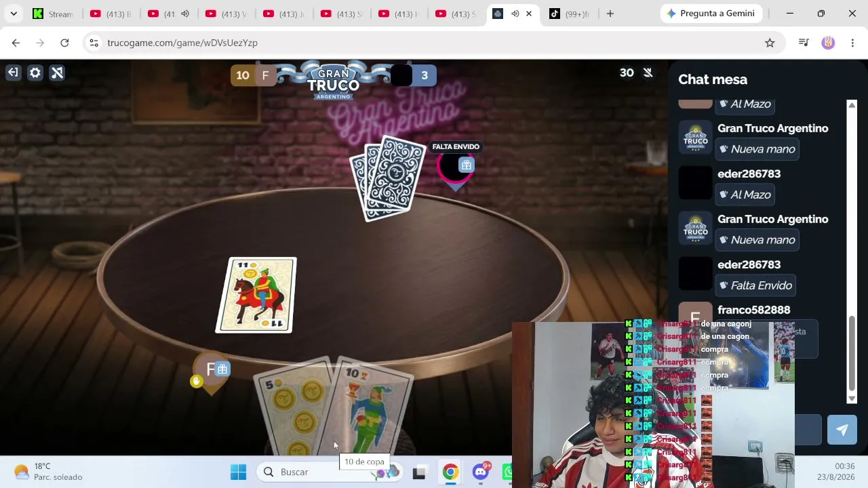Open the weather widget showing 18°C
Viewport: 868px width, 488px height.
pyautogui.click(x=48, y=472)
